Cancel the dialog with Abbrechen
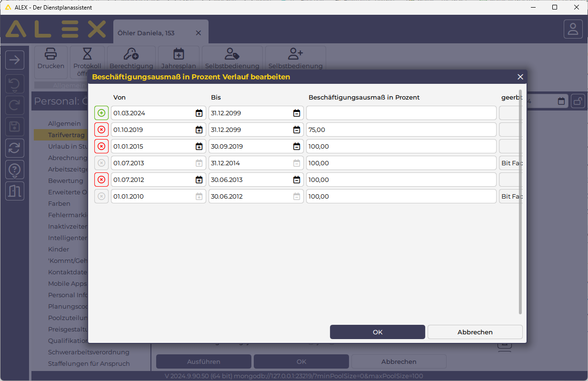This screenshot has height=381, width=588. (x=475, y=332)
